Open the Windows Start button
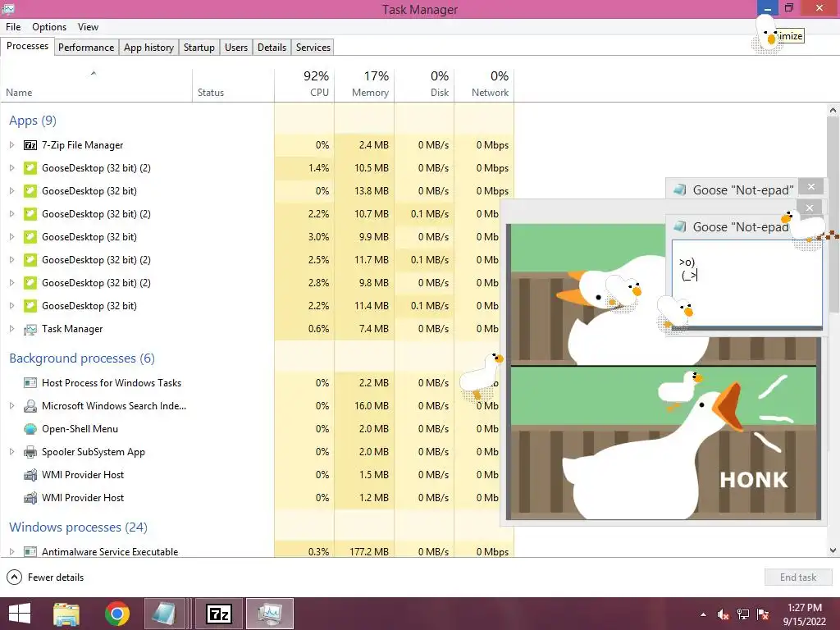 coord(20,614)
